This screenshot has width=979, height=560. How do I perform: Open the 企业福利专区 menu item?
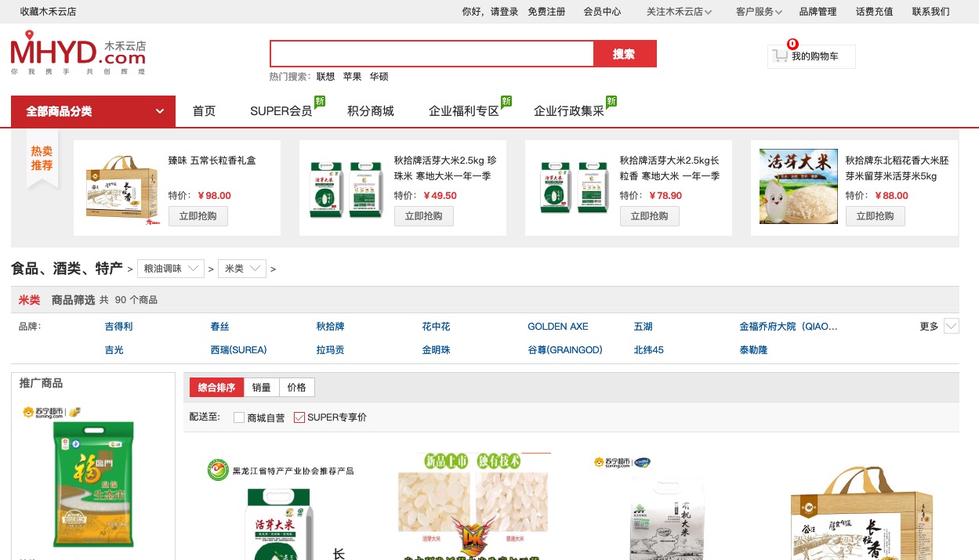pyautogui.click(x=464, y=111)
